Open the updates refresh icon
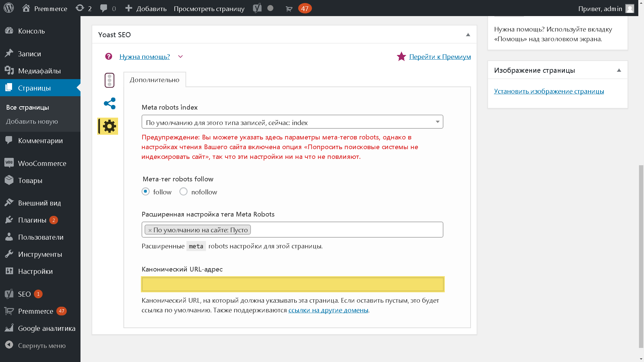 click(x=80, y=8)
